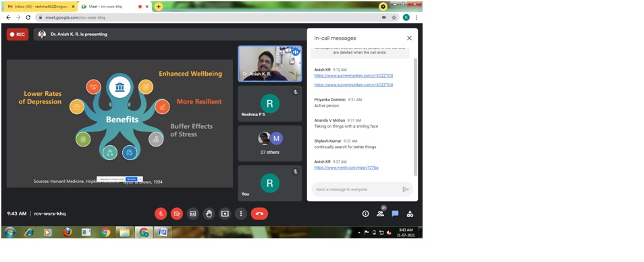The width and height of the screenshot is (644, 262).
Task: Open the menti.com link from Anish KR
Action: pos(346,167)
